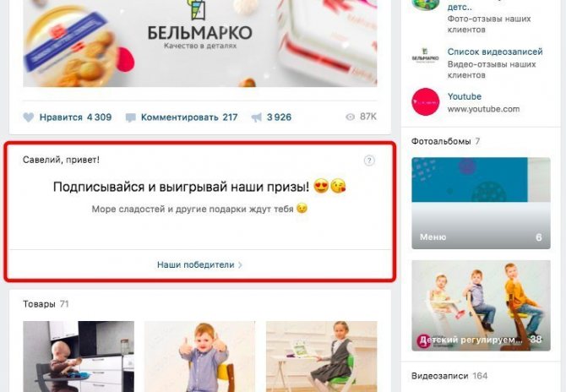
Task: Click the Бельмарко banner image
Action: pos(200,43)
